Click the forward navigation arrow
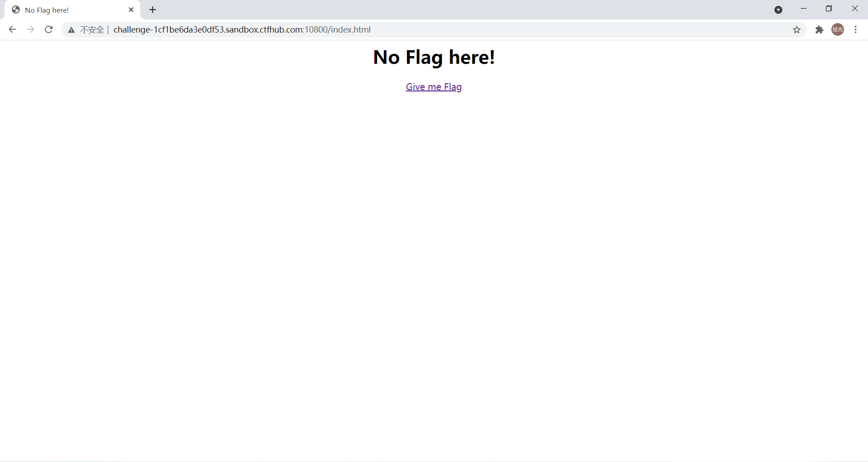Image resolution: width=868 pixels, height=462 pixels. coord(30,30)
